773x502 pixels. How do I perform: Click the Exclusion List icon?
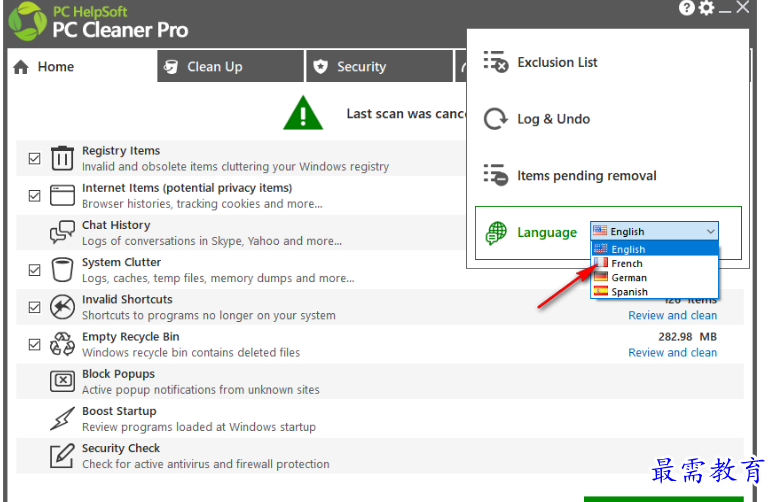click(x=495, y=62)
